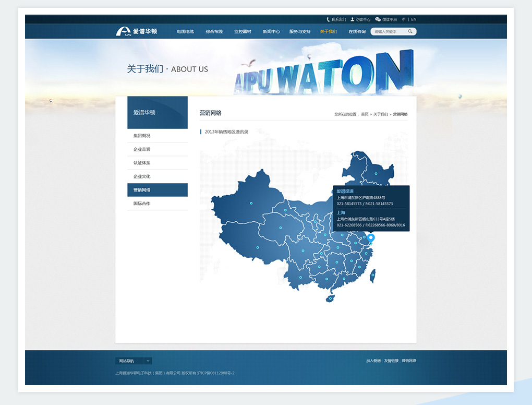Image resolution: width=532 pixels, height=405 pixels.
Task: Select highlighted 营销网络 item in the sidebar
Action: [x=158, y=190]
